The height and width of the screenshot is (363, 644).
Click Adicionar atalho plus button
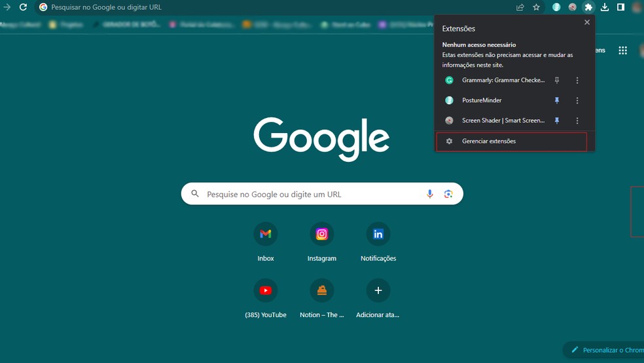[x=378, y=290]
